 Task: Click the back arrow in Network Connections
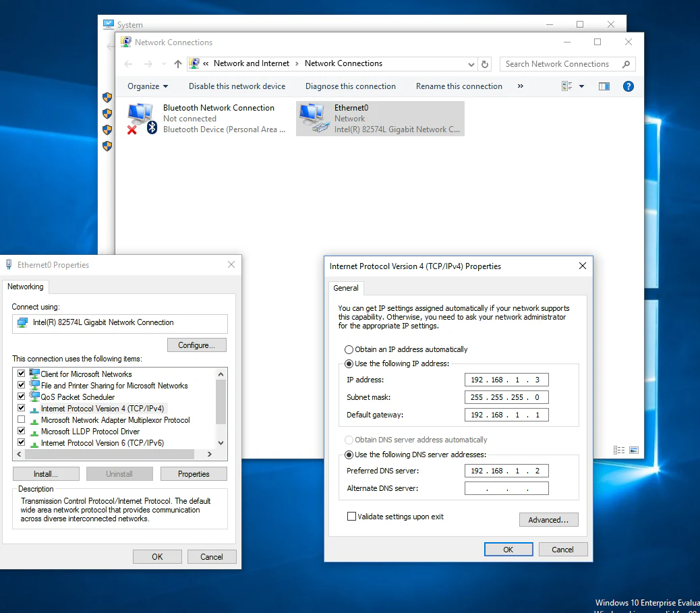(128, 64)
